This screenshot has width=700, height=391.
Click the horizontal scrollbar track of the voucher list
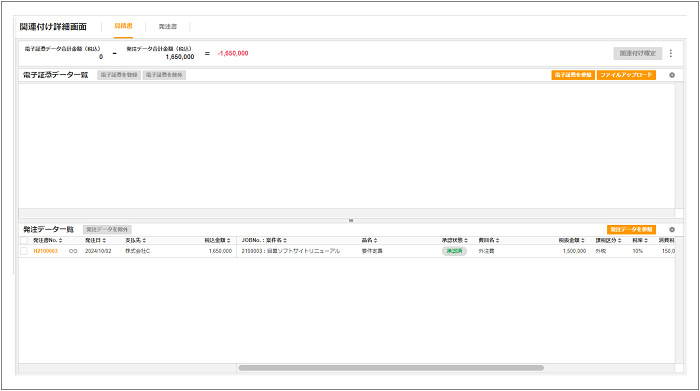(346, 213)
